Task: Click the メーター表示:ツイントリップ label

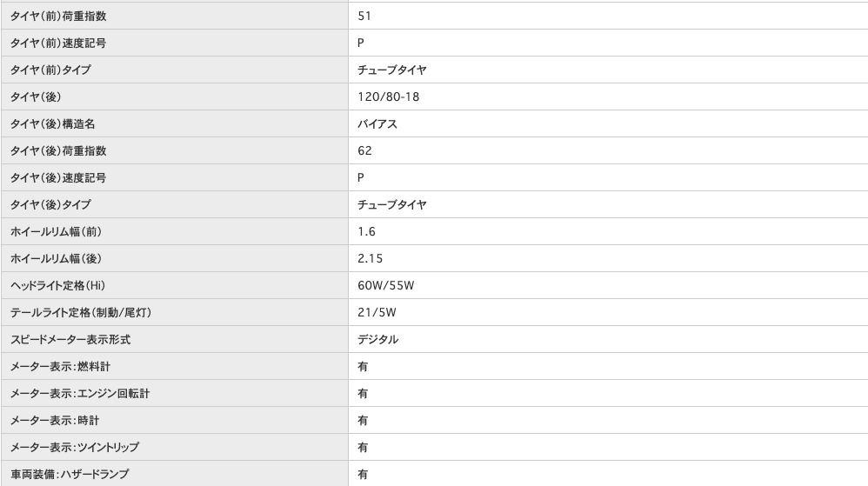Action: (63, 447)
